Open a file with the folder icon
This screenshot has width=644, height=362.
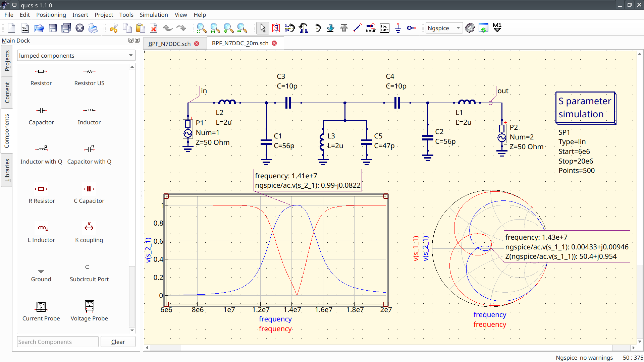39,28
